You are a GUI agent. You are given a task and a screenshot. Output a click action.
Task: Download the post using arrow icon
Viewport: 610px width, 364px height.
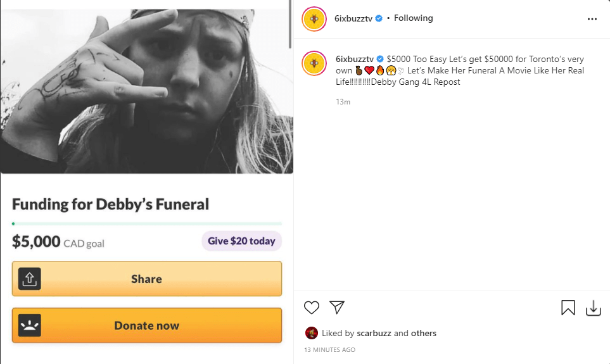click(593, 308)
